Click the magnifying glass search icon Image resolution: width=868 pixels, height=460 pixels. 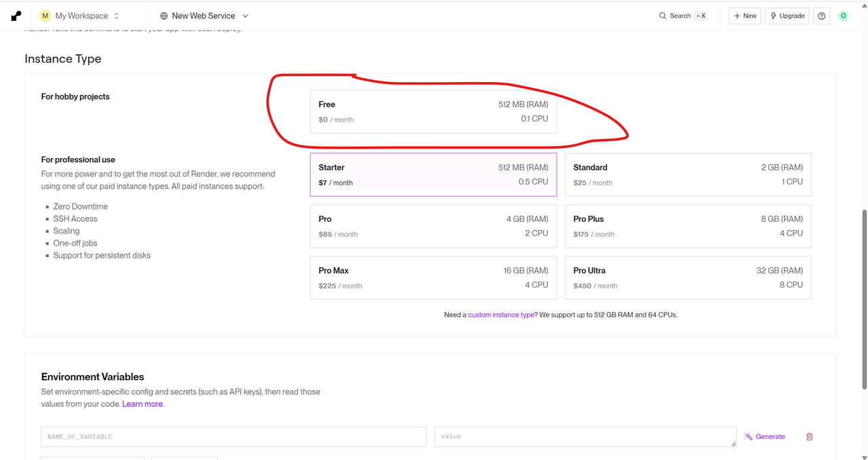coord(663,16)
